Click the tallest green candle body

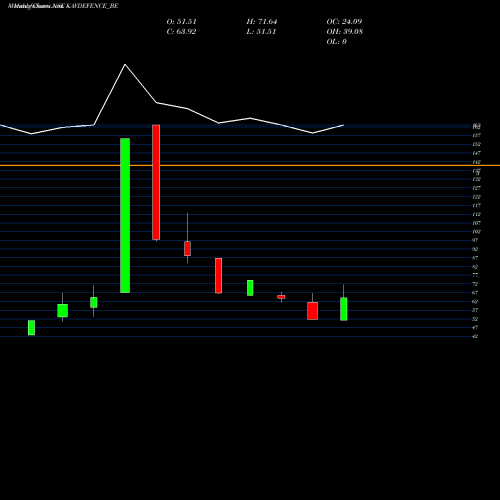tap(125, 215)
